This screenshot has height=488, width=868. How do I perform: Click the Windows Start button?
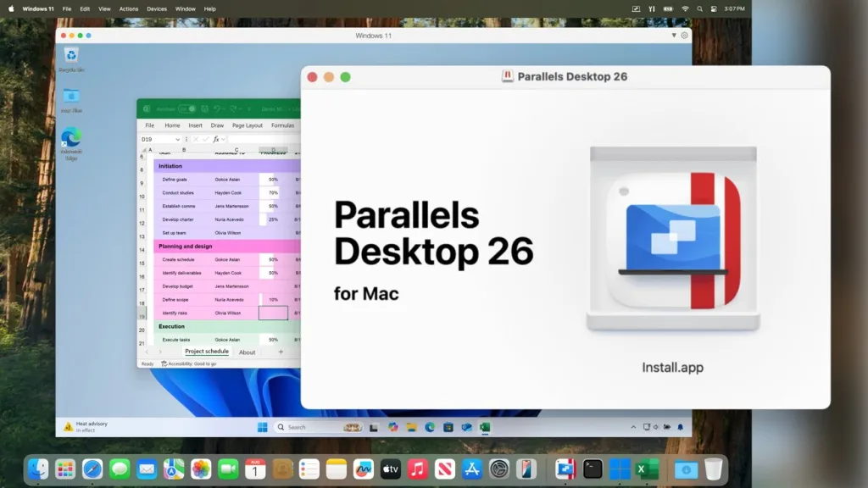[x=263, y=426]
